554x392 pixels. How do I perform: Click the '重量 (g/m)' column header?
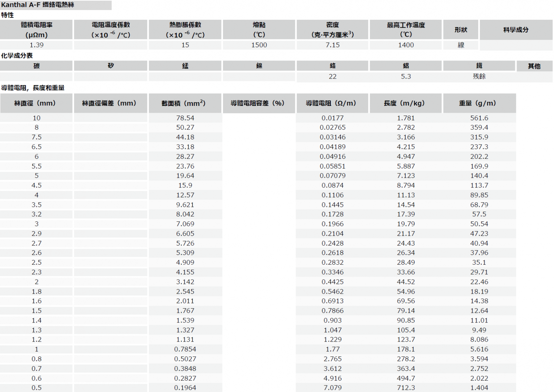[479, 103]
